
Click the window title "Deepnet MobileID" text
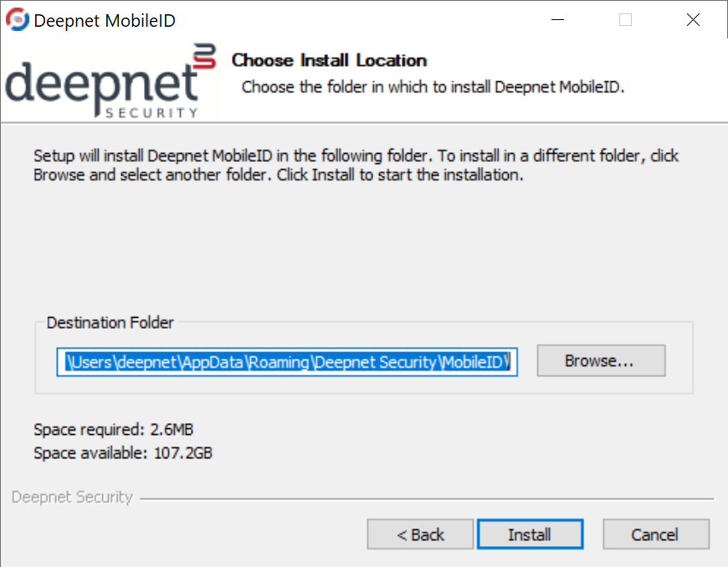pyautogui.click(x=105, y=21)
